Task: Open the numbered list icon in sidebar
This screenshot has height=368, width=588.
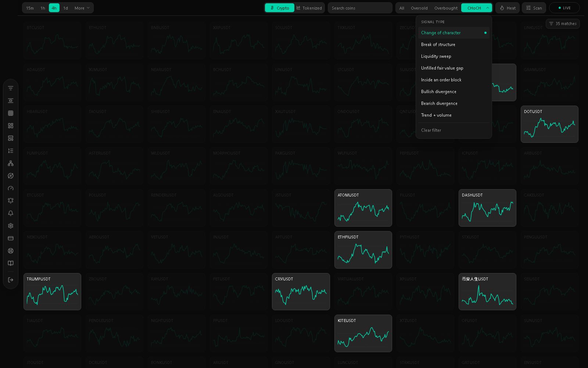Action: coord(11,151)
